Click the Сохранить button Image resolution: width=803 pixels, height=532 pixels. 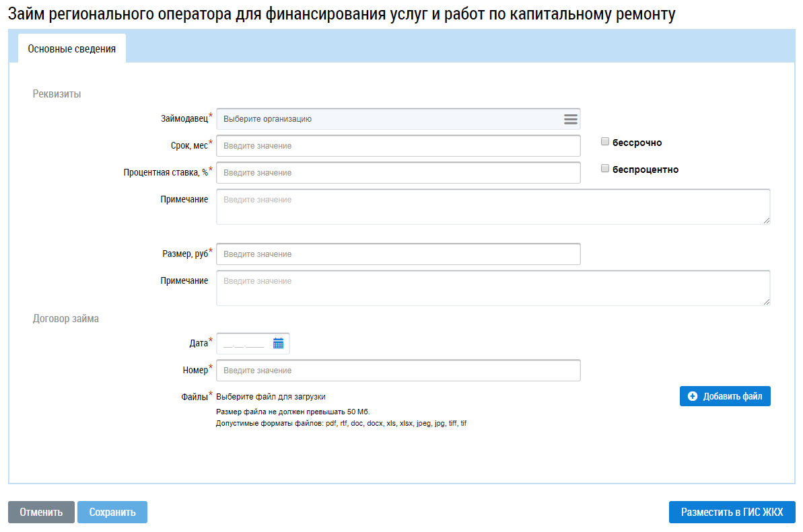[112, 512]
